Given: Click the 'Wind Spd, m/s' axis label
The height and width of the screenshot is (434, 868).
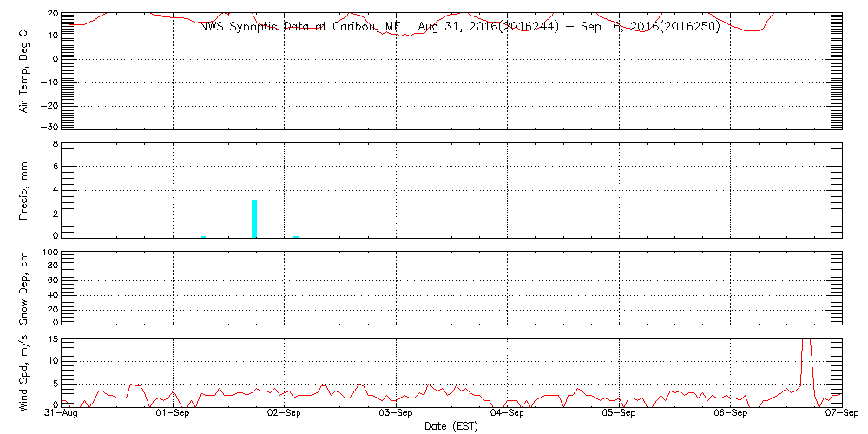Looking at the screenshot, I should (24, 372).
